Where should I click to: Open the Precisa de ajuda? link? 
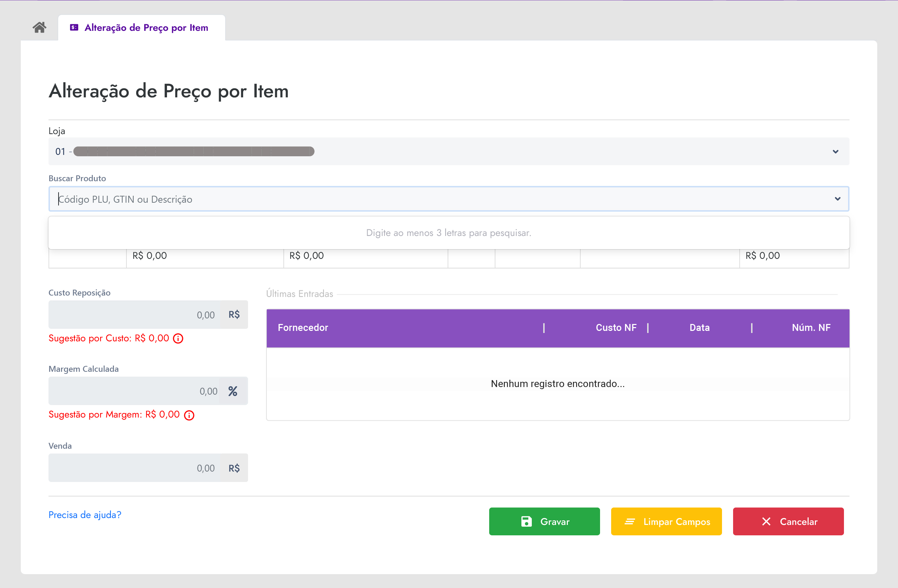click(x=85, y=515)
